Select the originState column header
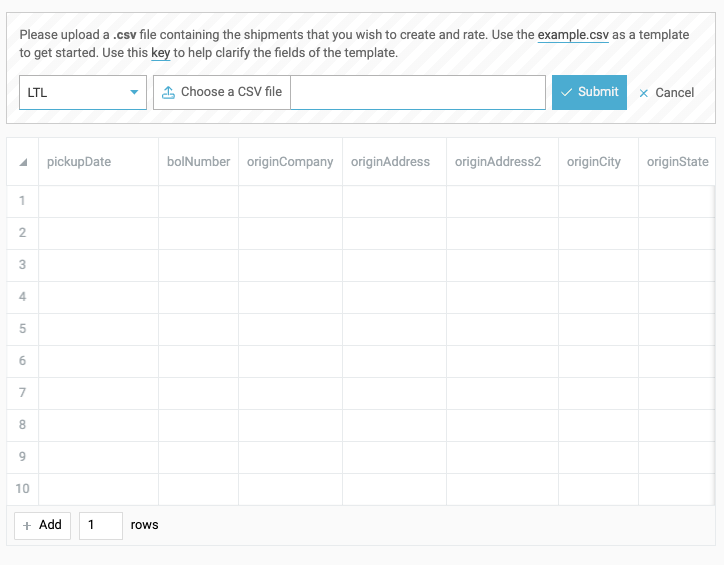The height and width of the screenshot is (565, 724). click(x=677, y=162)
